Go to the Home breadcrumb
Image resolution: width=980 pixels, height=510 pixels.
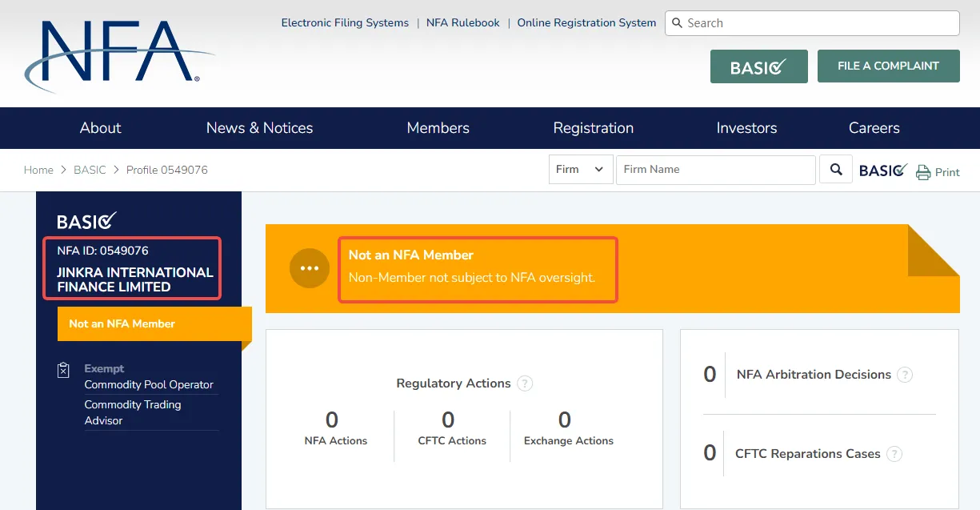pos(38,170)
